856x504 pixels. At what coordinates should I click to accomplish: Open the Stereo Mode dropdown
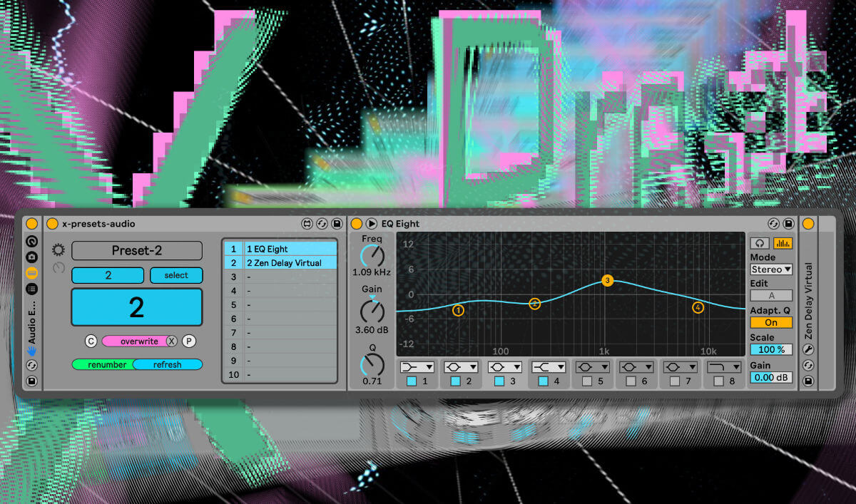(x=771, y=269)
